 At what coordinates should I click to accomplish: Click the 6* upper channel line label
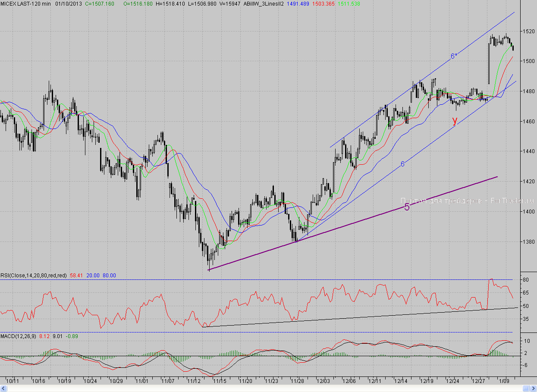pos(453,56)
